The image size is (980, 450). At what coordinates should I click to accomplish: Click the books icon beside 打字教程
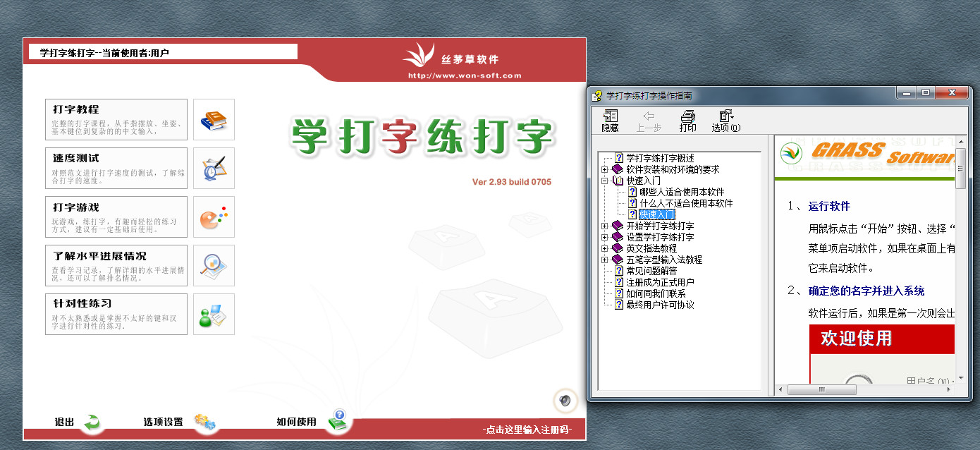click(214, 120)
